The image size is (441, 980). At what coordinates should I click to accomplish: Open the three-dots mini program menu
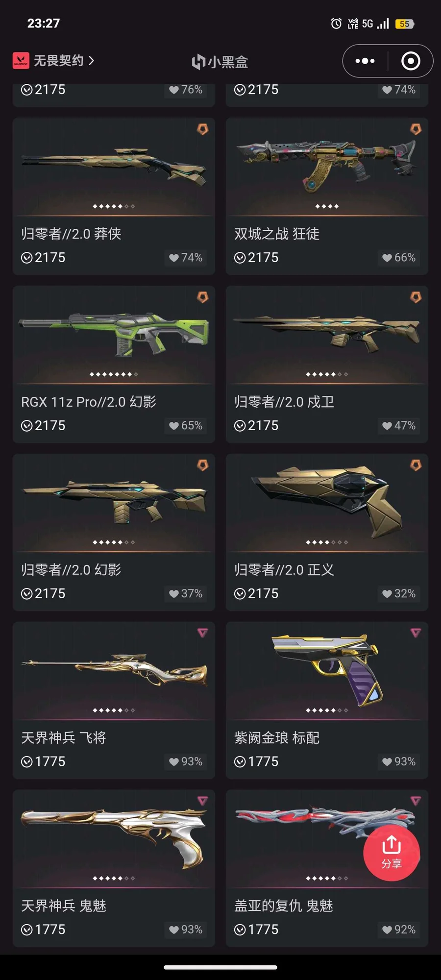coord(365,61)
